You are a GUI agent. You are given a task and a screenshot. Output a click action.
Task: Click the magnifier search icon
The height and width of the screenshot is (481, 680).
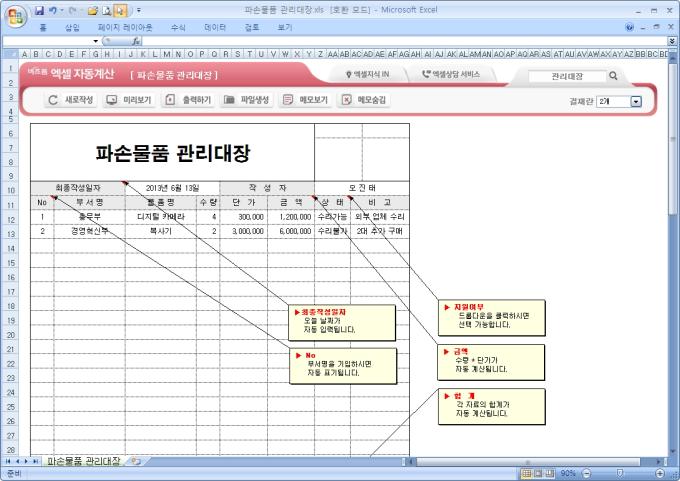[613, 76]
